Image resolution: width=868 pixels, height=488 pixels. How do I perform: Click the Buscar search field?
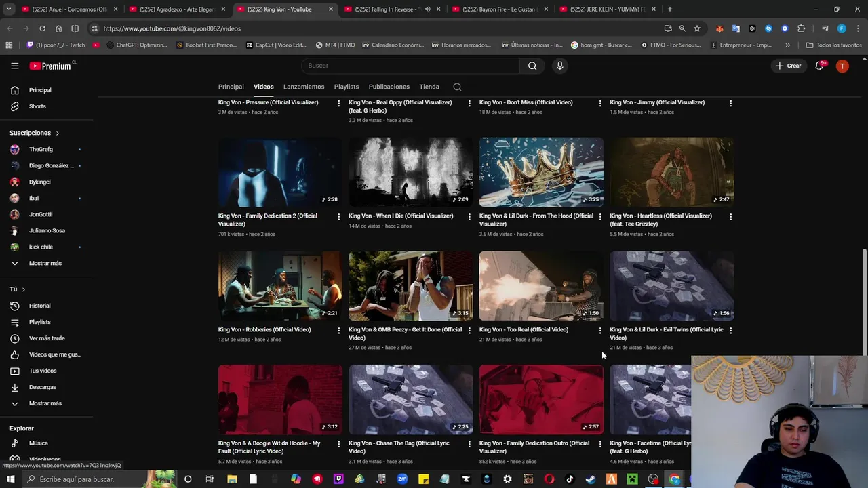410,66
